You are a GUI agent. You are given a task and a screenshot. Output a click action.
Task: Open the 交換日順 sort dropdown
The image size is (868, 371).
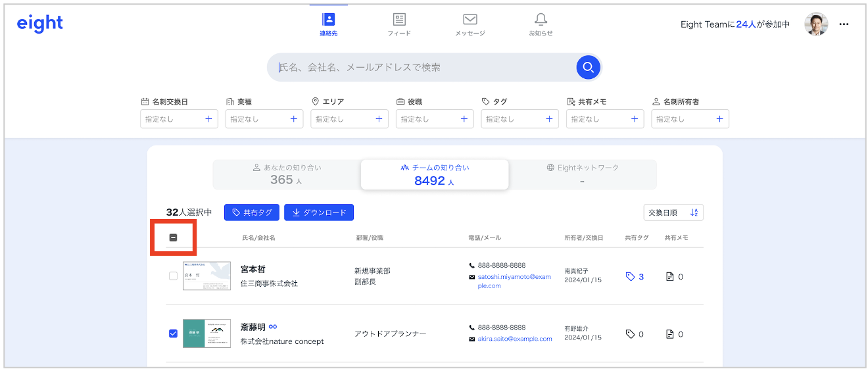click(673, 212)
